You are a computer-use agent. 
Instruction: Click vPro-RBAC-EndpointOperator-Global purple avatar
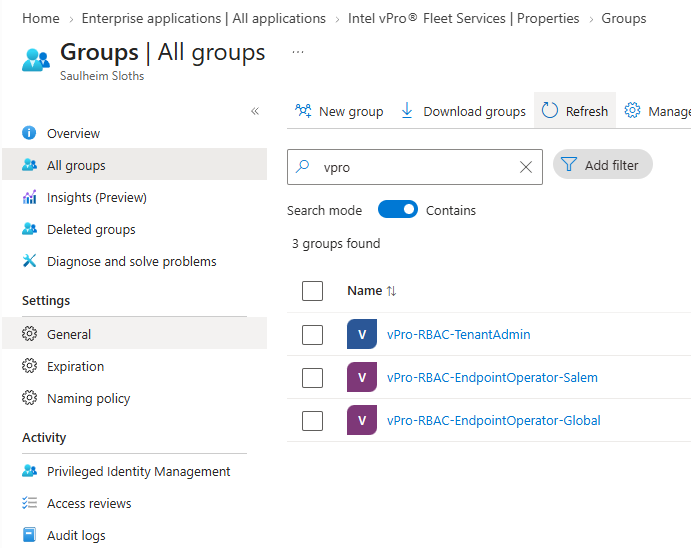coord(362,420)
